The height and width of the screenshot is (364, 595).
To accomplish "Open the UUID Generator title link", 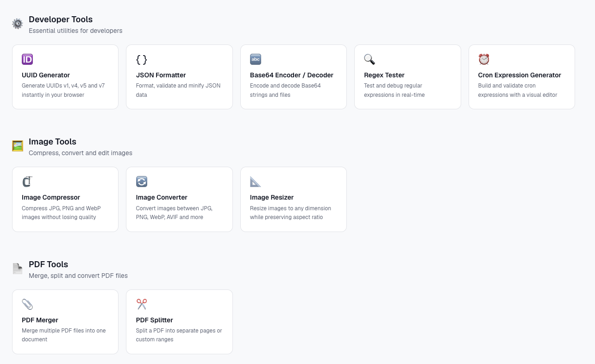I will click(x=46, y=75).
